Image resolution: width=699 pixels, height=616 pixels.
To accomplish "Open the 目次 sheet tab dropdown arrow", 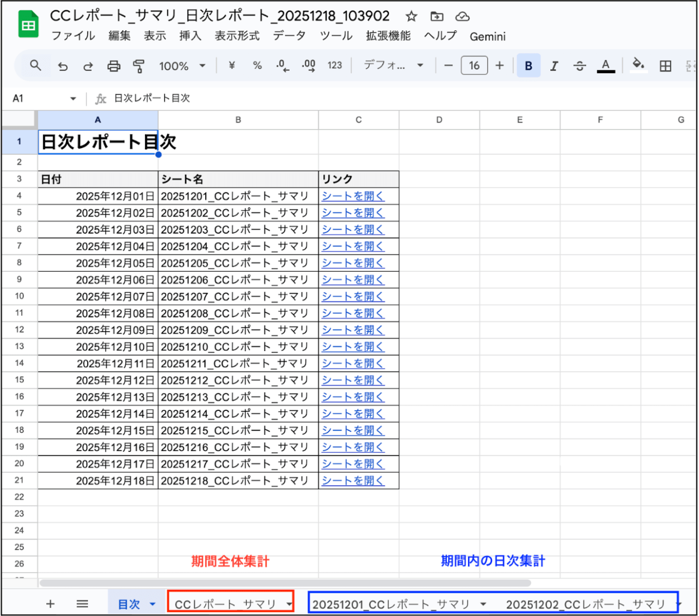I will tap(152, 604).
